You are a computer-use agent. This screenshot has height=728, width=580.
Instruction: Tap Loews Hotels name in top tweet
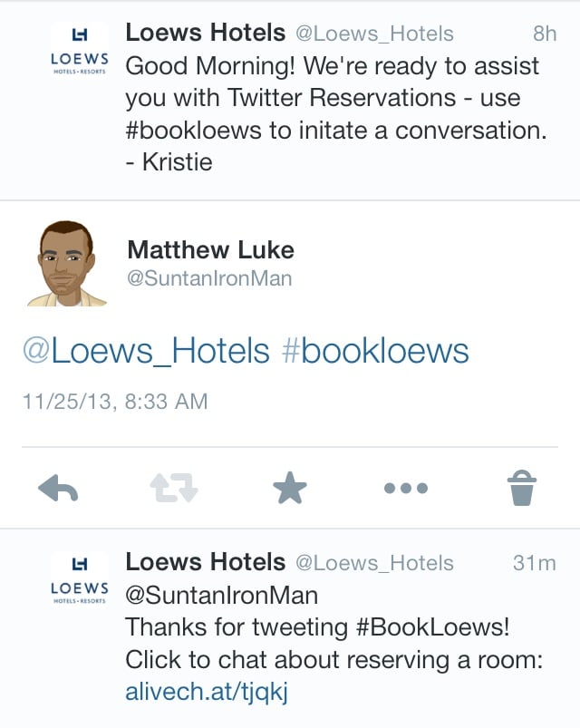[x=205, y=34]
